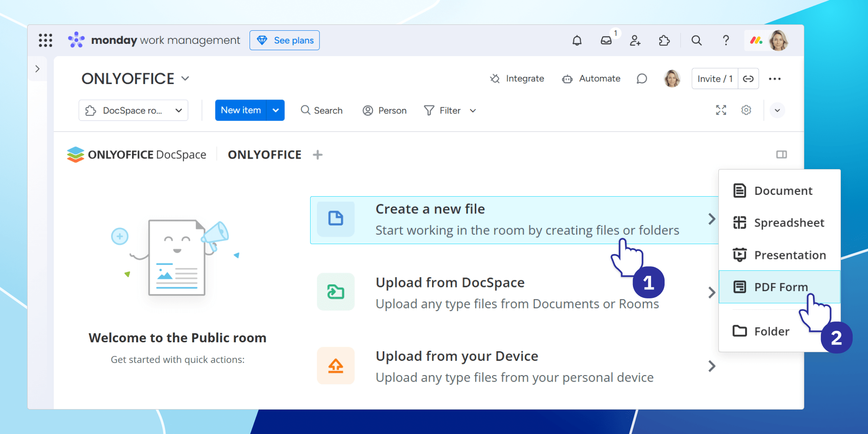Expand the New item dropdown arrow

(276, 110)
